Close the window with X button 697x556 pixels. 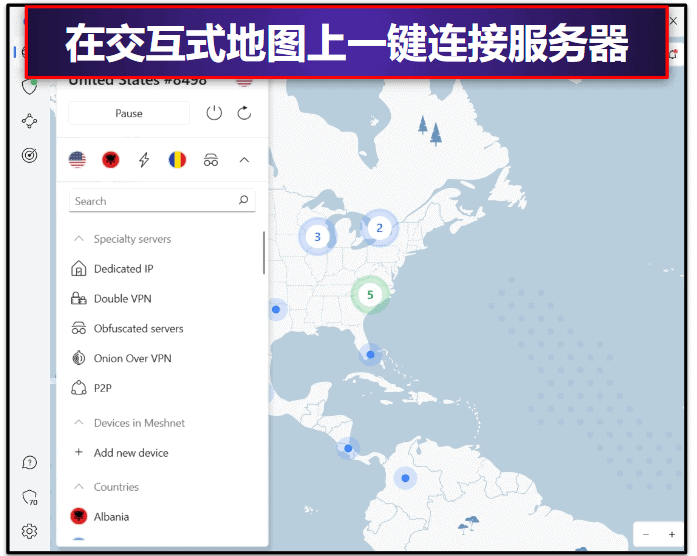coord(673,21)
